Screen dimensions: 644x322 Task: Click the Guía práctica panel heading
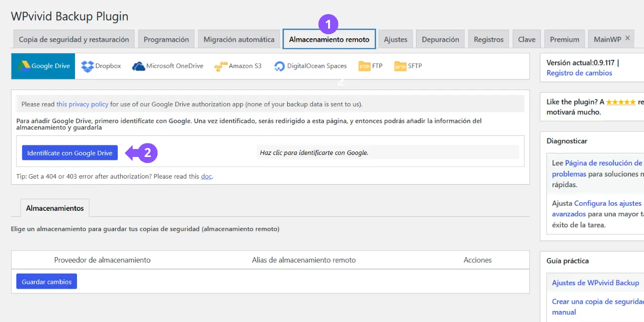568,261
